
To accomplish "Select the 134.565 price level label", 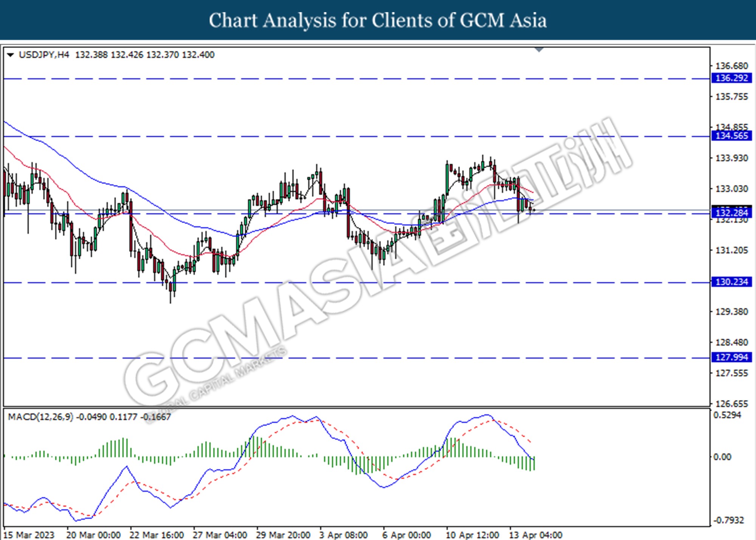I will point(731,136).
